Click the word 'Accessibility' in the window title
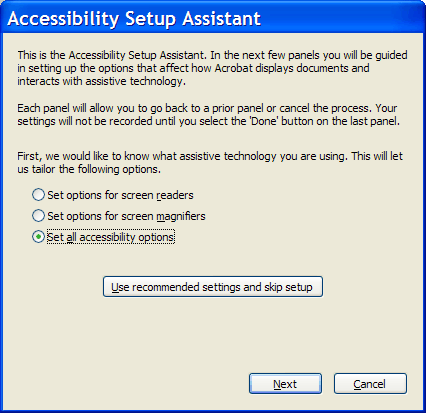426x413 pixels. click(63, 19)
